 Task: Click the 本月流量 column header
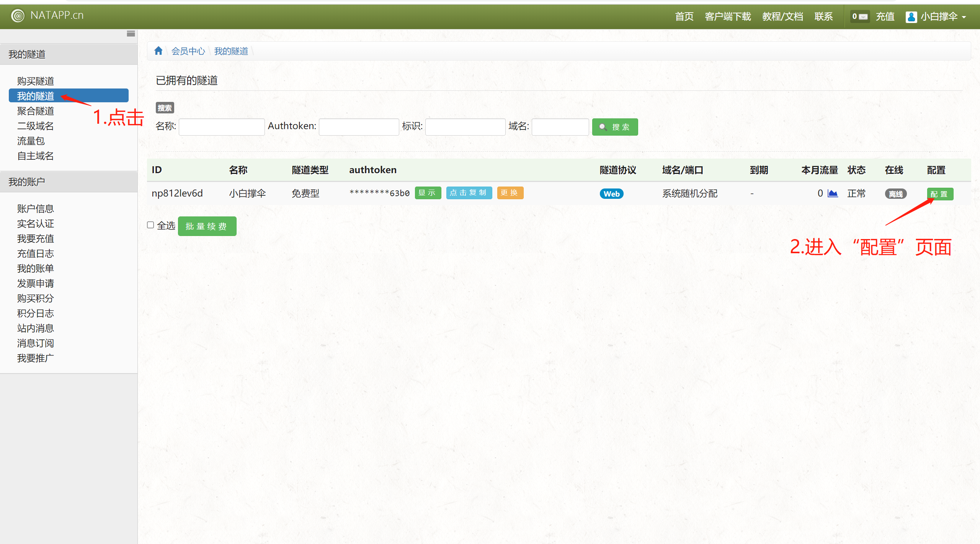tap(820, 170)
